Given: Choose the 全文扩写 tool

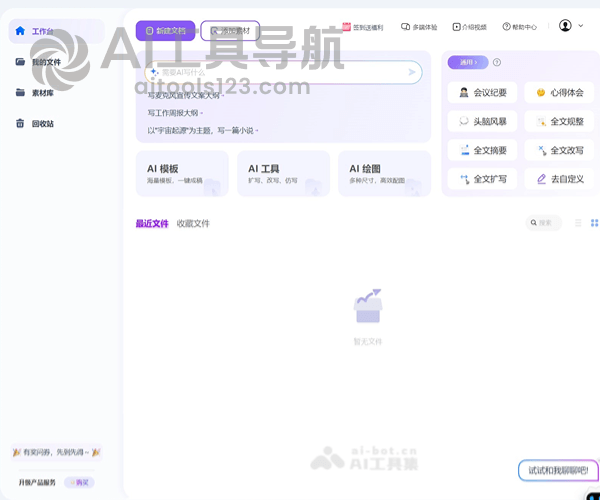Looking at the screenshot, I should click(x=482, y=179).
